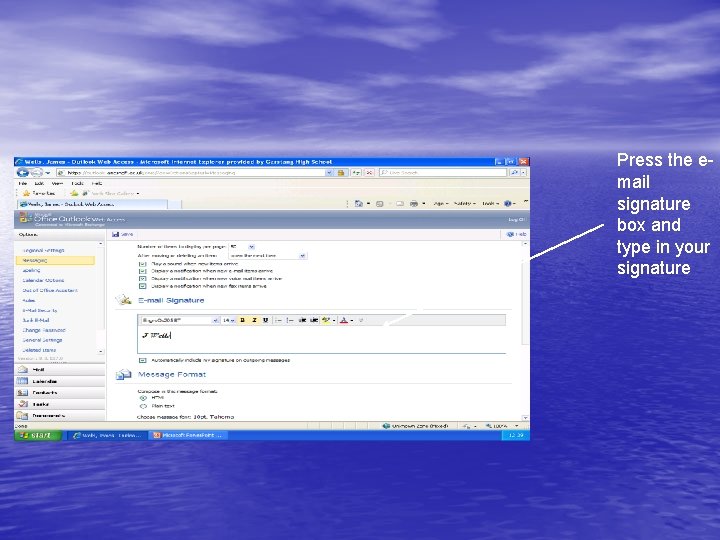Apply bulleted list in signature toolbar
Image resolution: width=720 pixels, height=540 pixels.
tap(278, 320)
